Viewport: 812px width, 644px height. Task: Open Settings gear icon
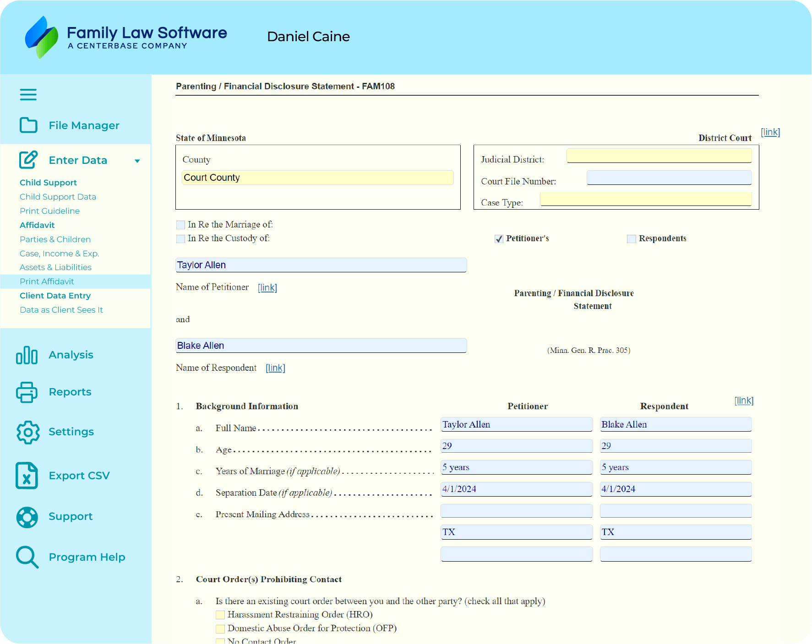28,432
